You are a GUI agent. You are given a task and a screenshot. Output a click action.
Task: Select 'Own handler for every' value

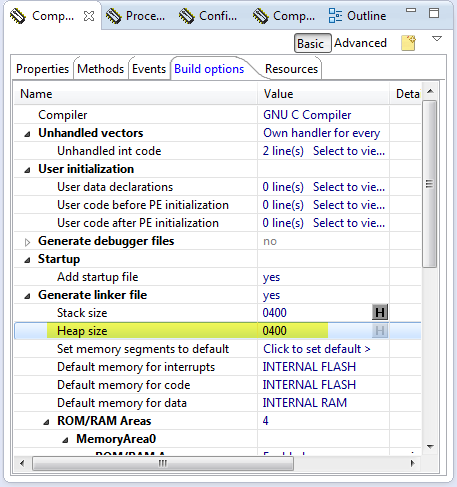321,133
